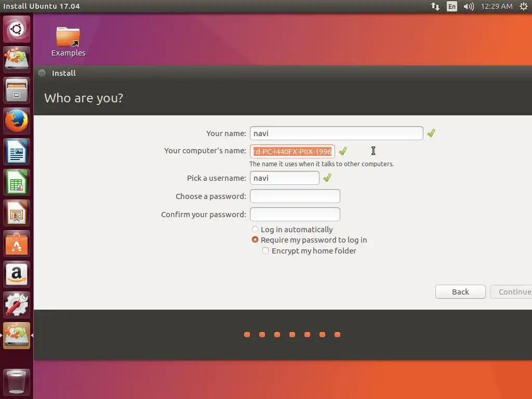The height and width of the screenshot is (399, 532).
Task: Click the top Install Ubuntu launcher icon
Action: (17, 59)
